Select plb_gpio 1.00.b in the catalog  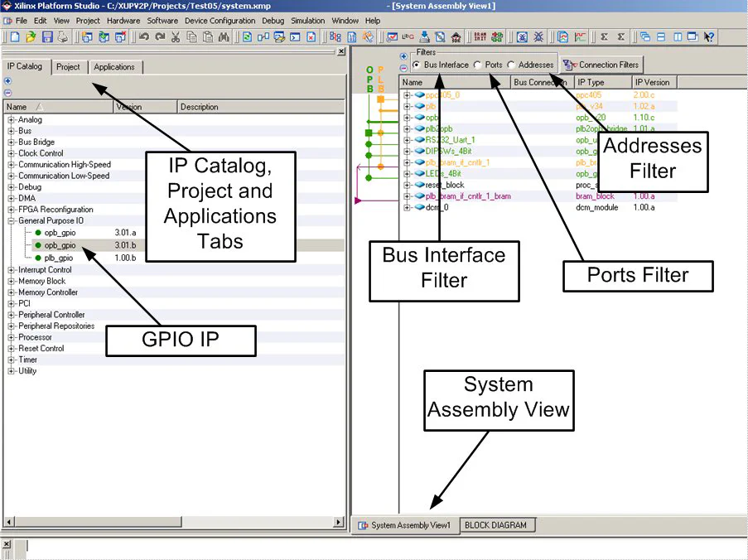[x=59, y=258]
